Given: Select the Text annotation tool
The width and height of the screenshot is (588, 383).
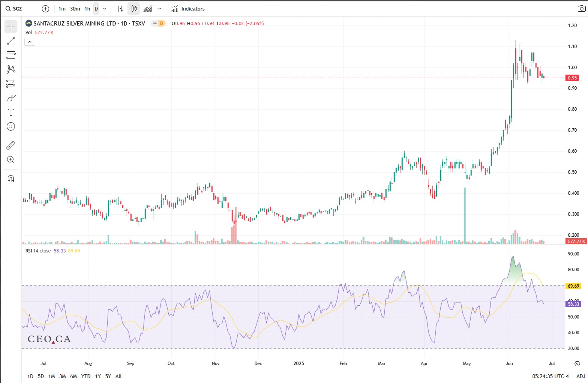Looking at the screenshot, I should (x=11, y=112).
